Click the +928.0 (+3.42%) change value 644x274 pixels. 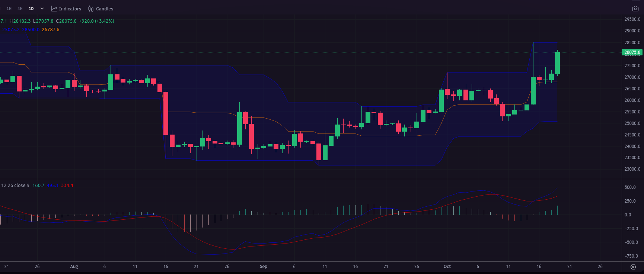[x=96, y=21]
